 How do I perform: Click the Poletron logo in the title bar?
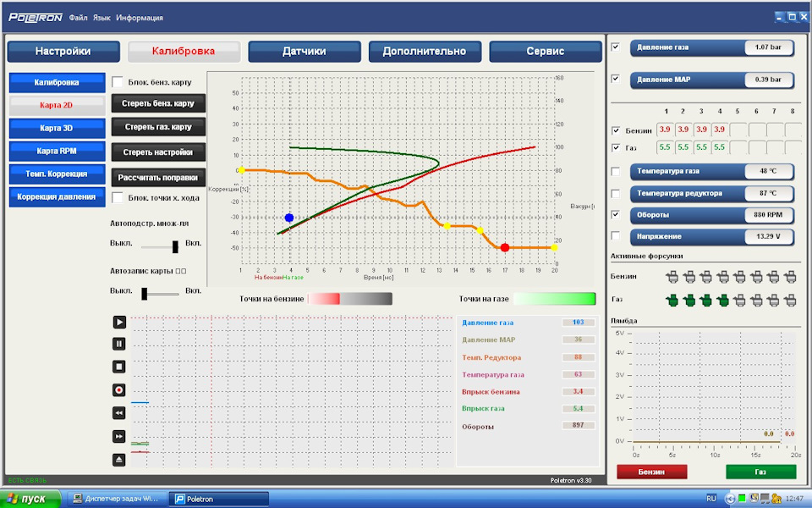click(36, 18)
